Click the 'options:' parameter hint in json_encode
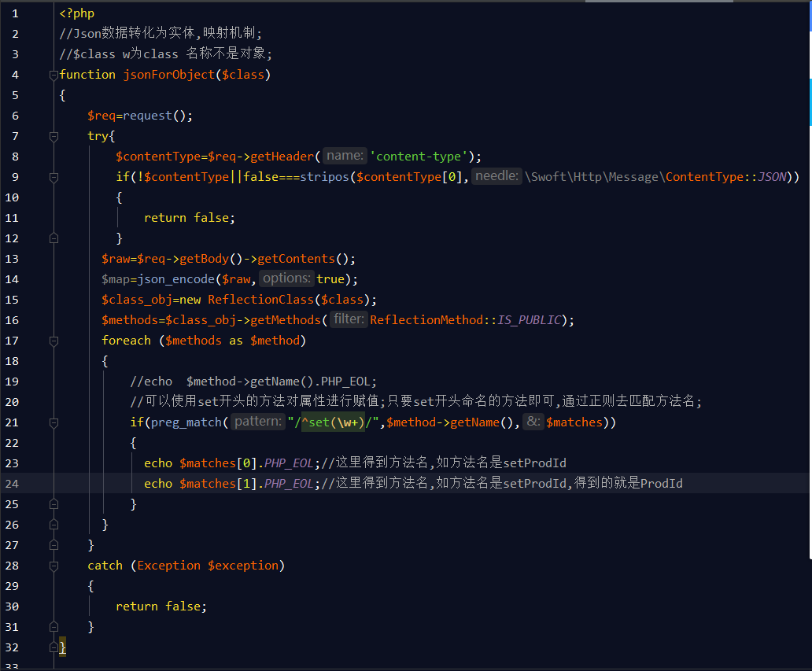 pyautogui.click(x=286, y=278)
